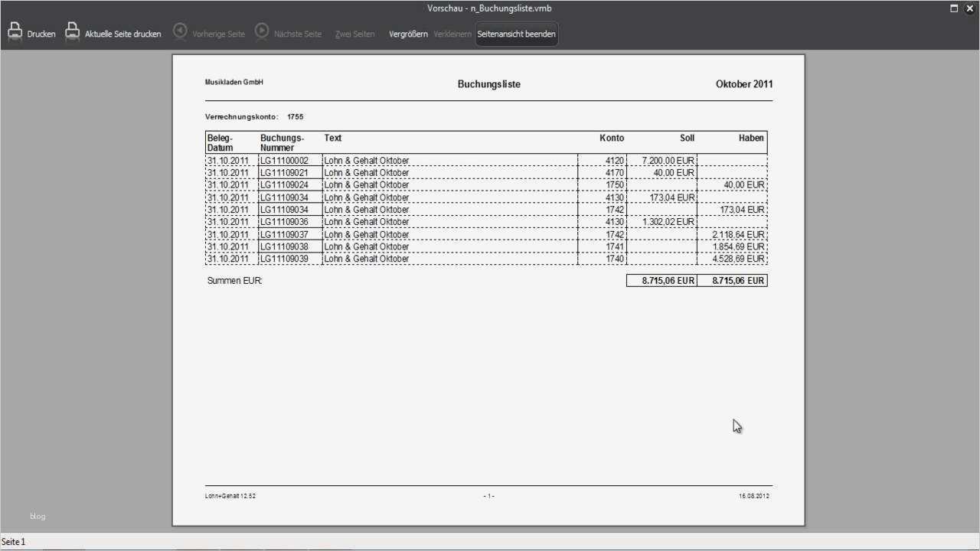Close preview via Seitenansicht beenden

(517, 34)
